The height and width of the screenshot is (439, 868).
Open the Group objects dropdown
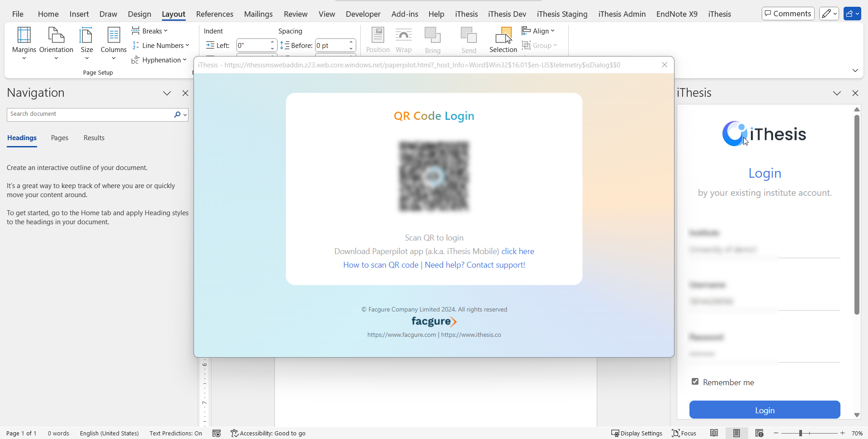click(539, 45)
